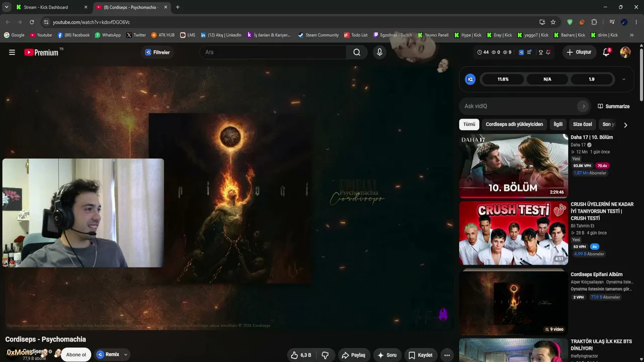Image resolution: width=644 pixels, height=362 pixels.
Task: Open the Oluştur create button
Action: pos(579,52)
